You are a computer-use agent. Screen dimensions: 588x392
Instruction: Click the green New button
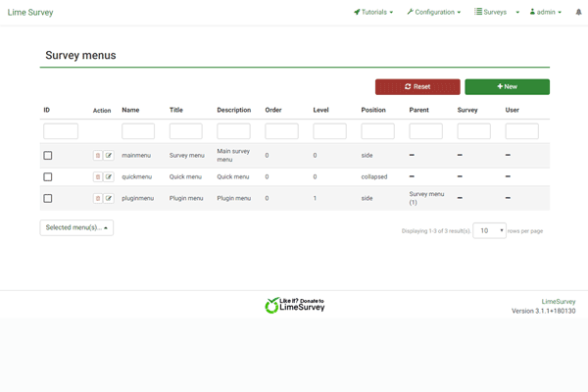pyautogui.click(x=507, y=87)
